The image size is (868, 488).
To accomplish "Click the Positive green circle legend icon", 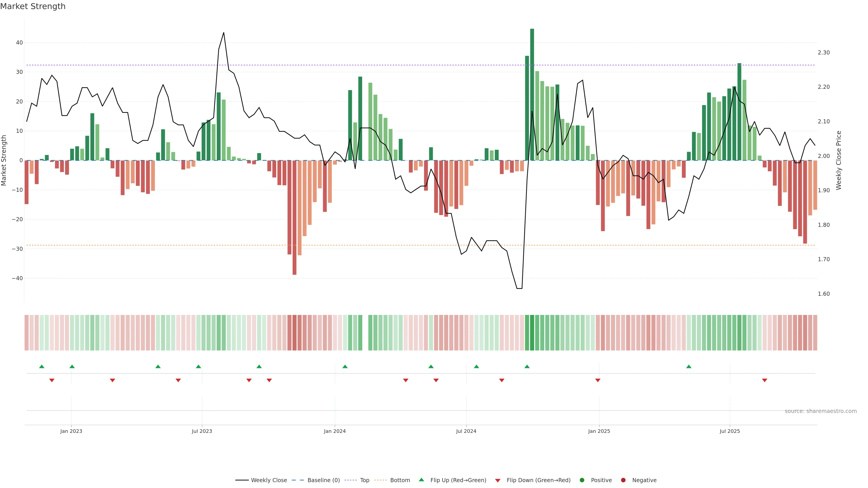I will [582, 480].
